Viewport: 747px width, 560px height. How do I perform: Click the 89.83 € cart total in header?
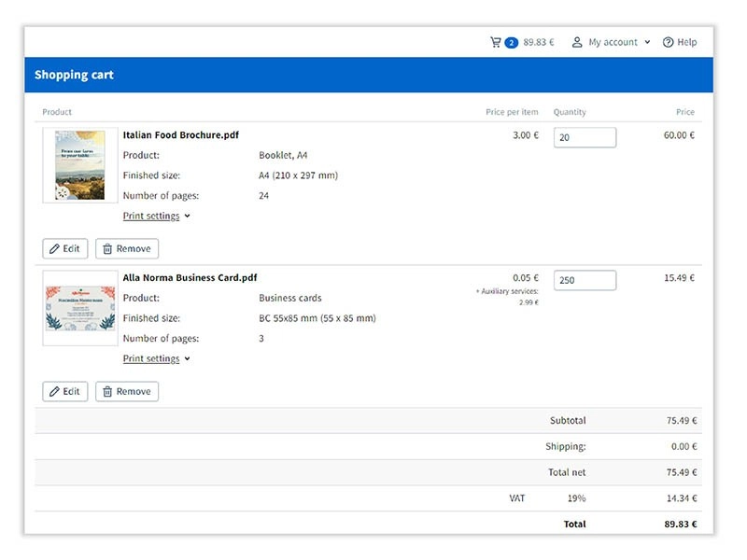point(539,42)
